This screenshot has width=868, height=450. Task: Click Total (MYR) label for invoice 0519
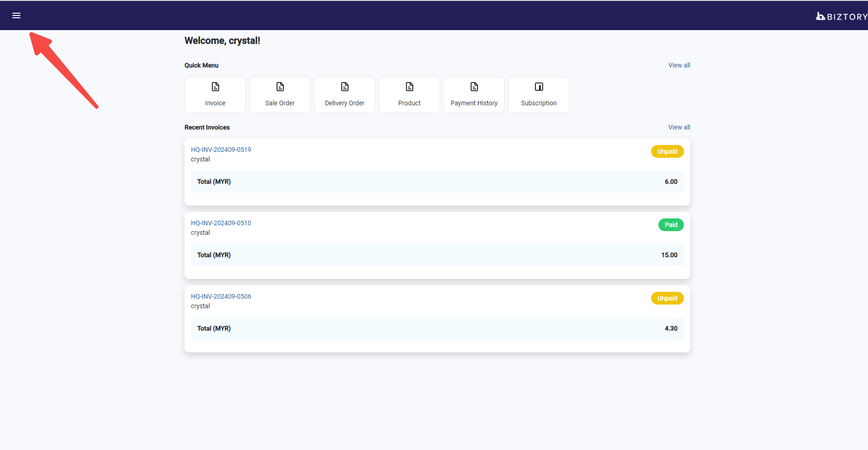[x=214, y=181]
